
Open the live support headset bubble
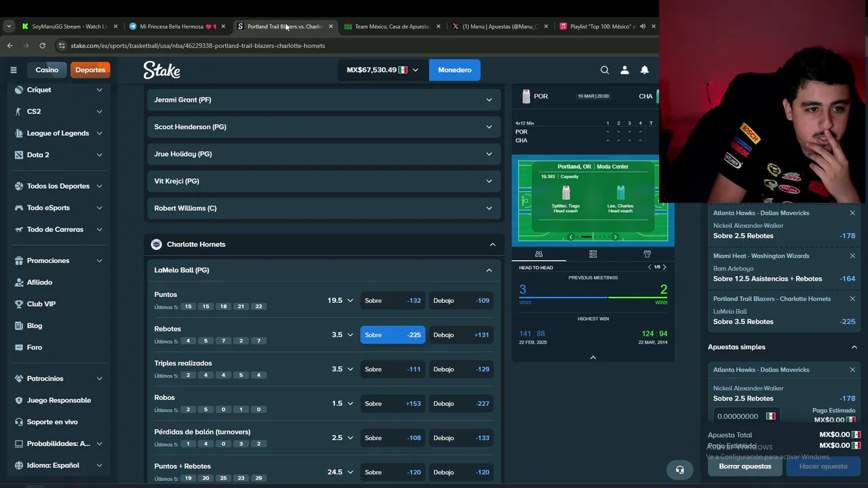[679, 470]
